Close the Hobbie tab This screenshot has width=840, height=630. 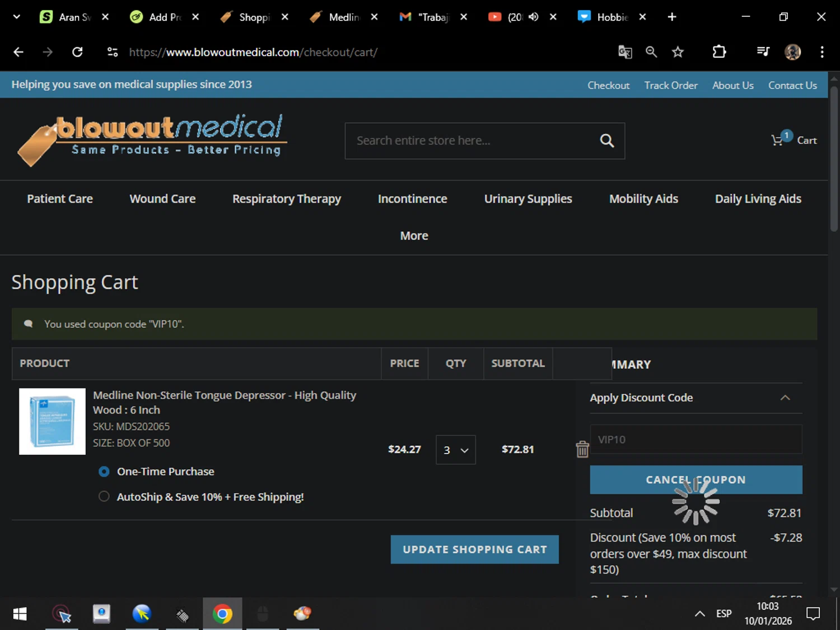[x=642, y=17]
